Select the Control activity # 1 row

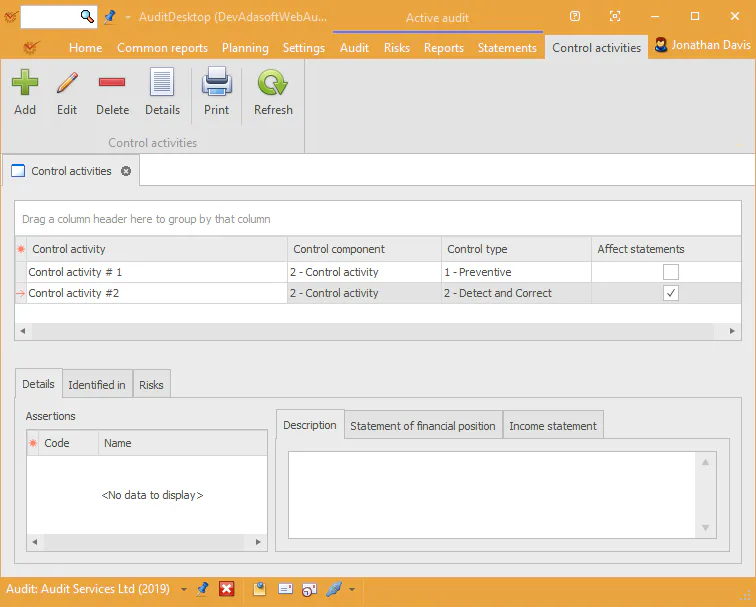[x=378, y=272]
